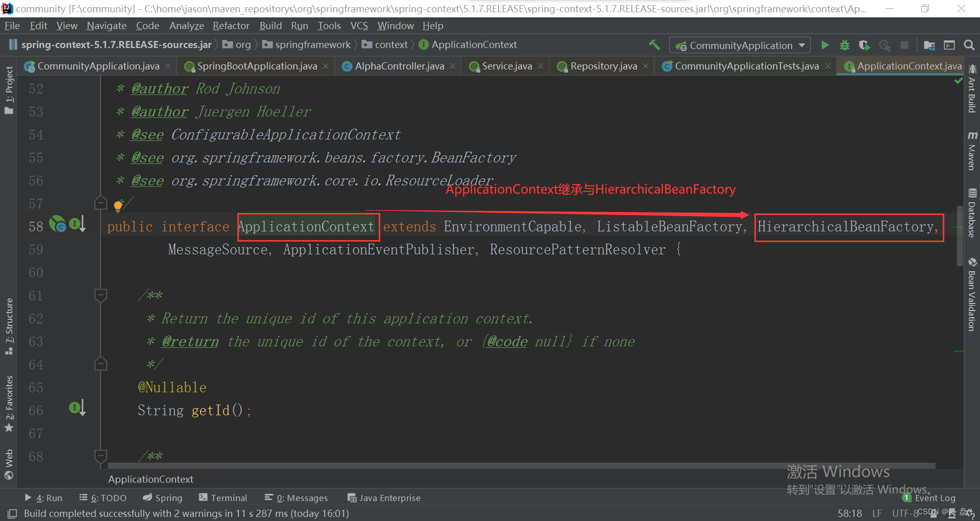The width and height of the screenshot is (980, 521).
Task: Open the Event Log panel
Action: tap(929, 498)
